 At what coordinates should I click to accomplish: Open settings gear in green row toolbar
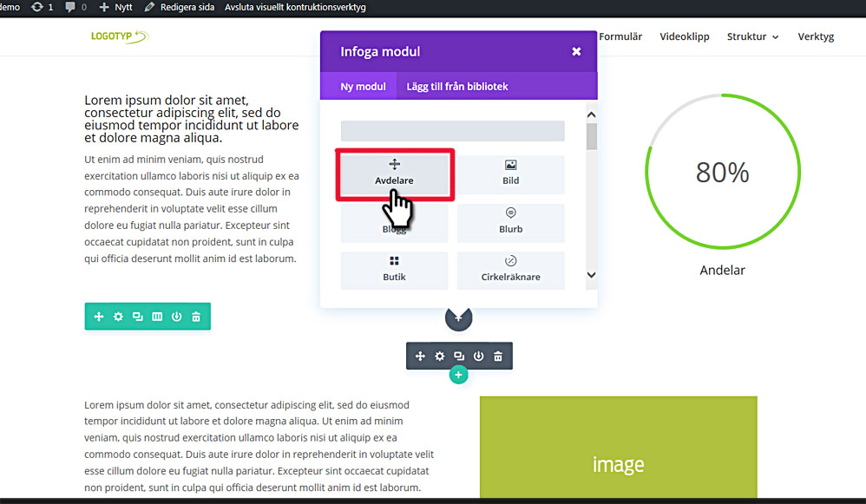click(118, 317)
